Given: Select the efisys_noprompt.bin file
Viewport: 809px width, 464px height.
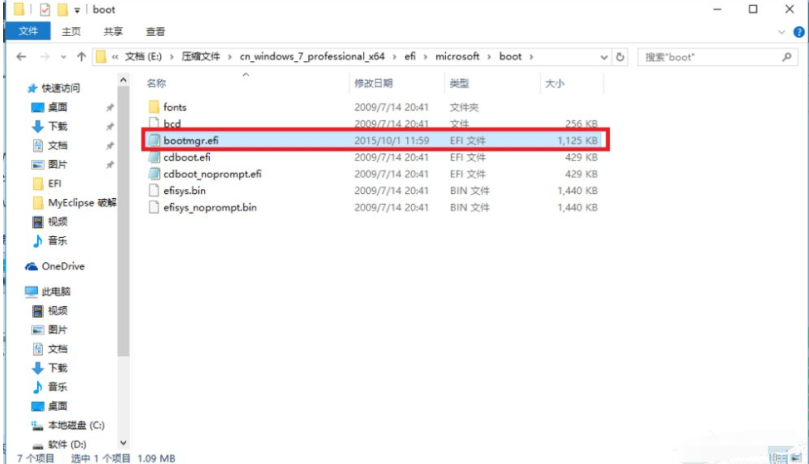Looking at the screenshot, I should coord(210,207).
